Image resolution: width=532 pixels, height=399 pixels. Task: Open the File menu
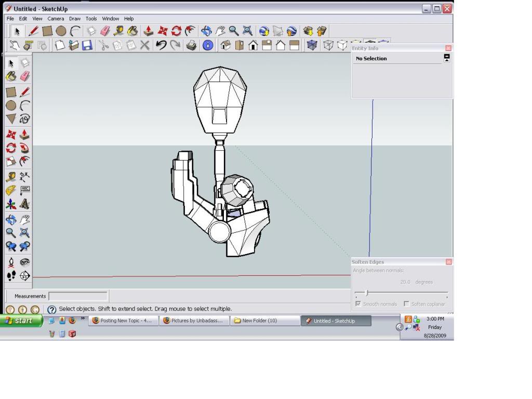coord(10,19)
